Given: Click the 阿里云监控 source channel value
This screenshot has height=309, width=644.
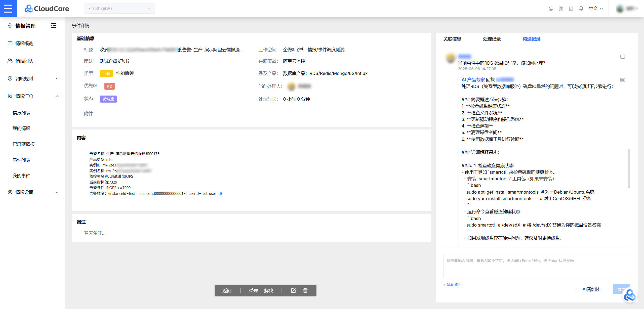Looking at the screenshot, I should (x=294, y=61).
